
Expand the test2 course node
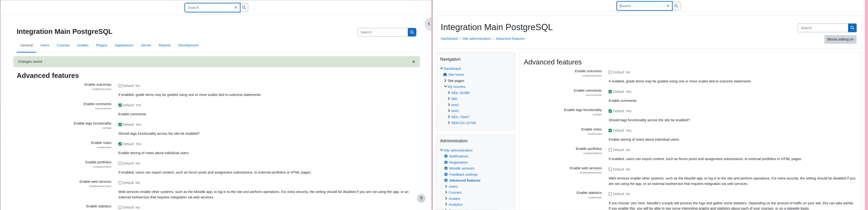(449, 105)
